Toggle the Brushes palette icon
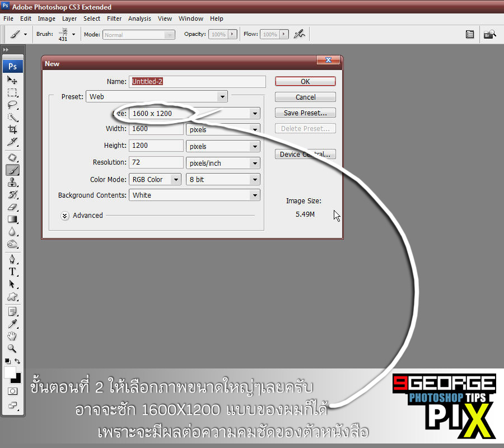This screenshot has height=448, width=504. [x=470, y=34]
